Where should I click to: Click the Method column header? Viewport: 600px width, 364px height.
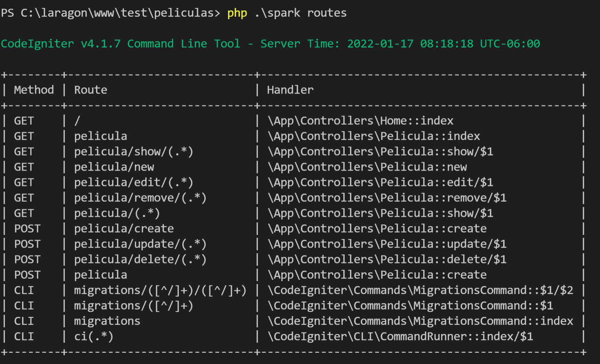pos(34,89)
